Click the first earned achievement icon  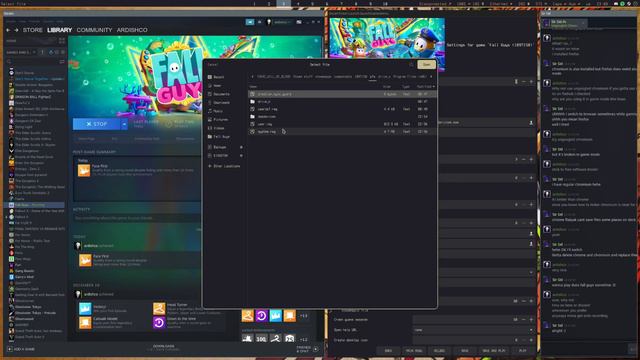click(x=247, y=316)
